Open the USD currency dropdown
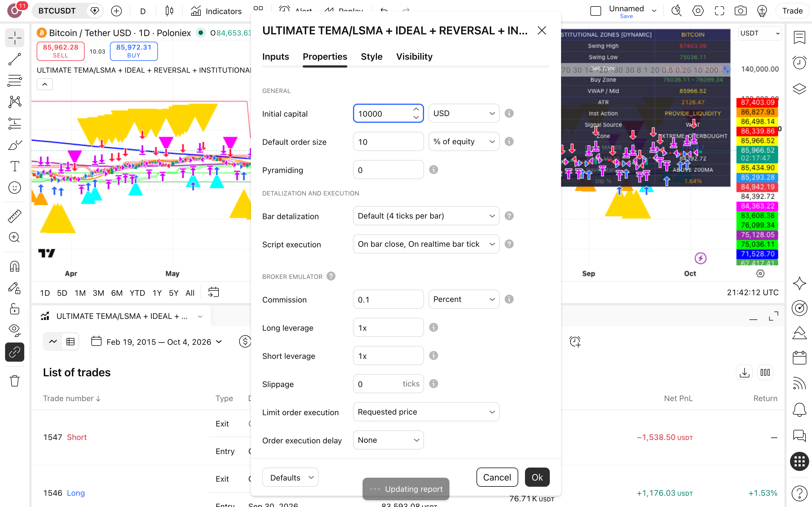 [x=464, y=113]
